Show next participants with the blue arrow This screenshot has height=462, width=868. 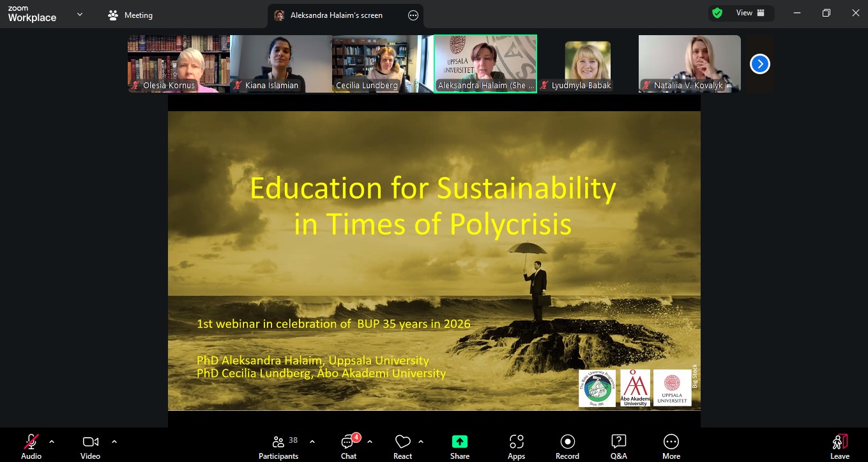click(759, 64)
